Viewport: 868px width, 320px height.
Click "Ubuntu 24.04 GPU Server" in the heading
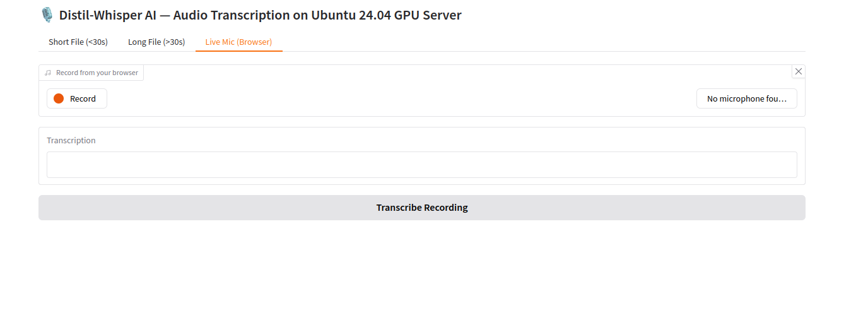click(386, 15)
